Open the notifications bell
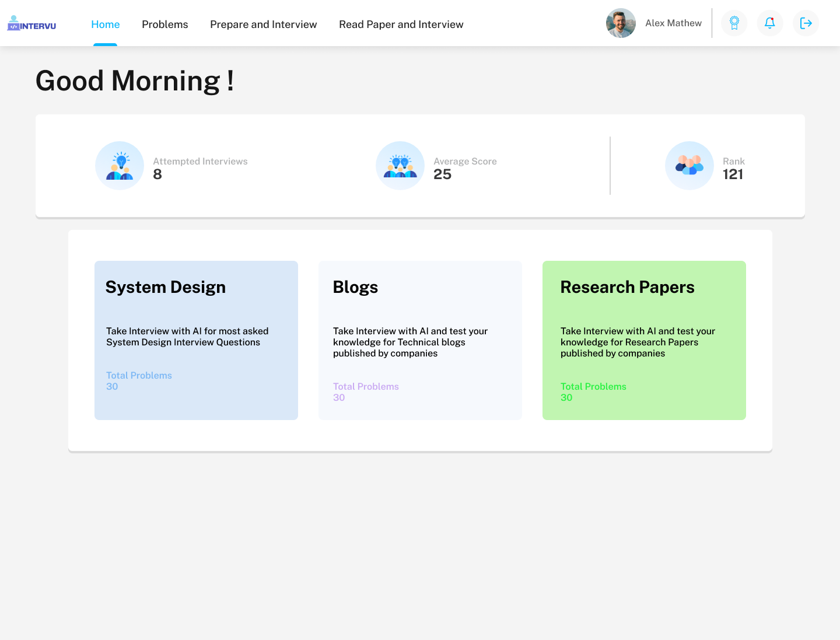This screenshot has height=640, width=840. 769,23
